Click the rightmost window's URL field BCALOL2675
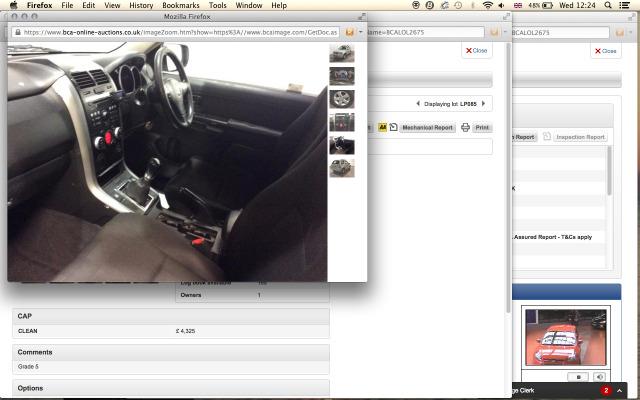The image size is (640, 400). pyautogui.click(x=561, y=32)
